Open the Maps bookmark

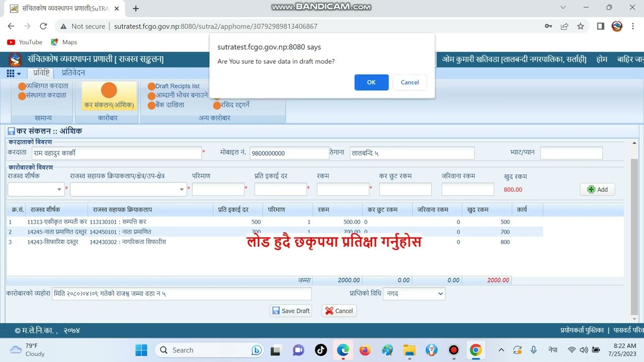[64, 42]
